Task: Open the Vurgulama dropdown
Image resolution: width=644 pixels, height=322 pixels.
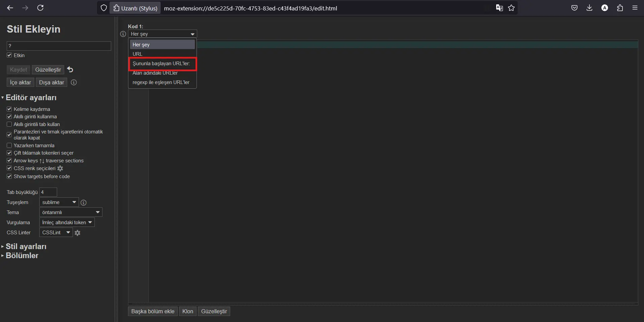Action: pos(67,223)
